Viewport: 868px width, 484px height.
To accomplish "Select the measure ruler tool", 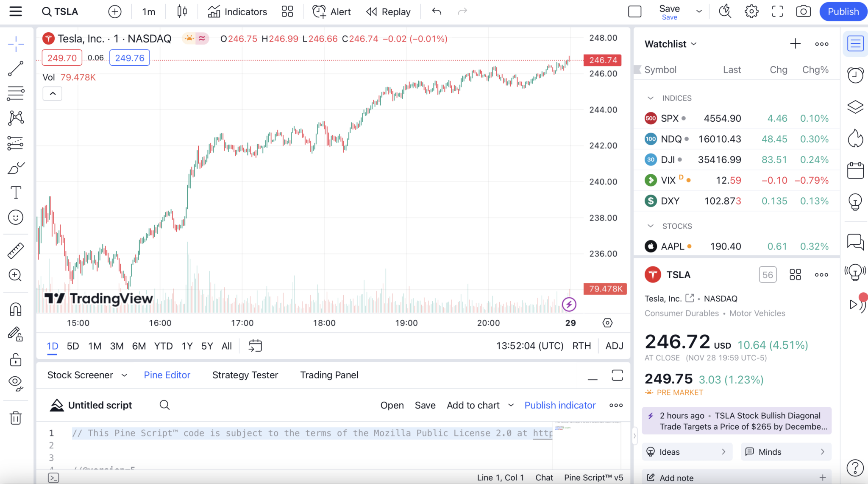I will [16, 250].
